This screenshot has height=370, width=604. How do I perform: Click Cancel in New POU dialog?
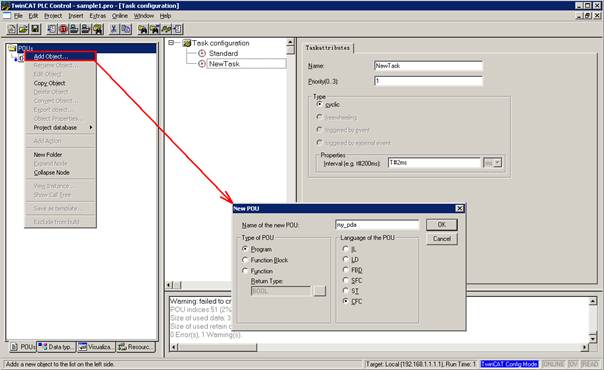coord(442,239)
